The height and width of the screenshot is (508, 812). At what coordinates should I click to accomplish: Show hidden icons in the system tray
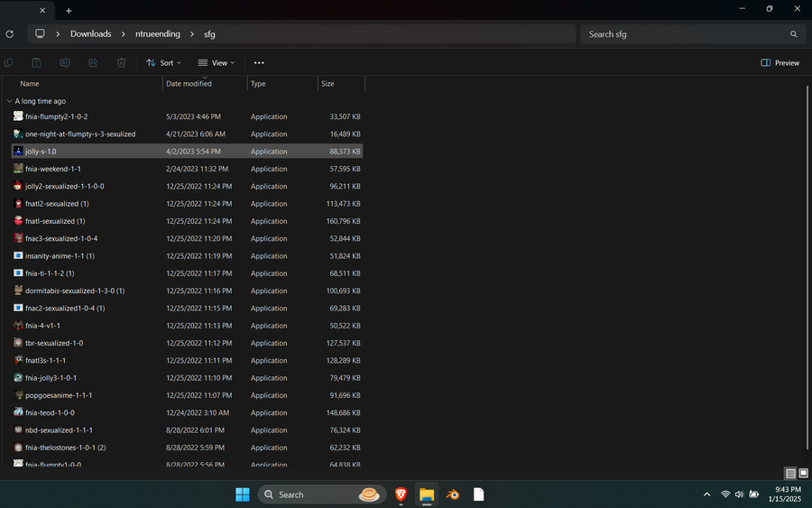(706, 494)
